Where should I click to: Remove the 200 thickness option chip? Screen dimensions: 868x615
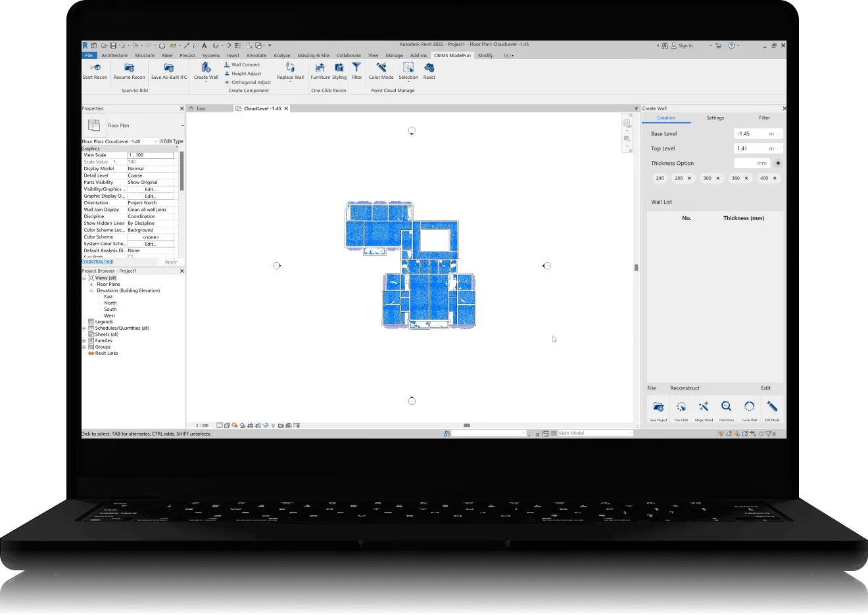pos(689,178)
